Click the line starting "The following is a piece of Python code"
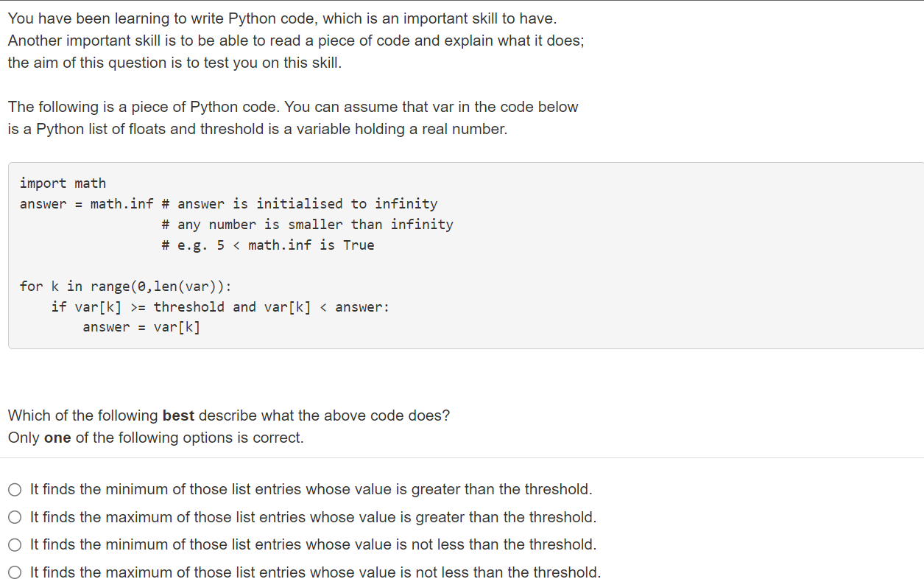This screenshot has width=924, height=579. [x=293, y=107]
